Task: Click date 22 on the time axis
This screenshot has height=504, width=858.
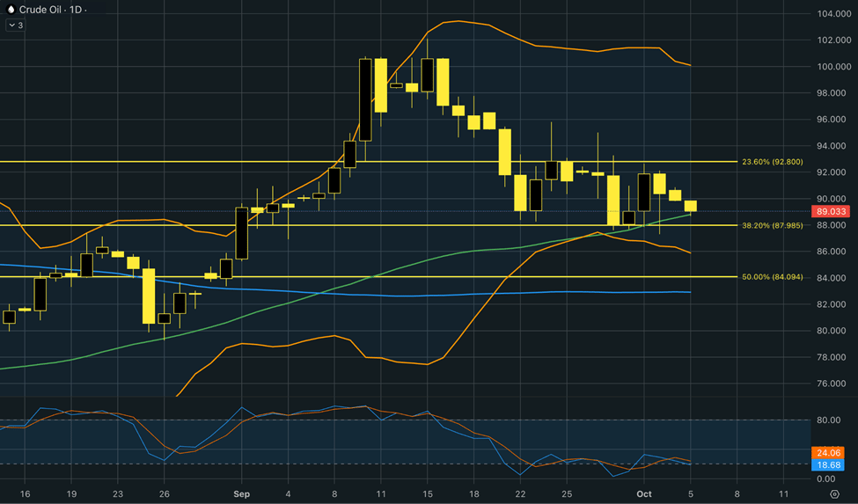Action: point(520,494)
